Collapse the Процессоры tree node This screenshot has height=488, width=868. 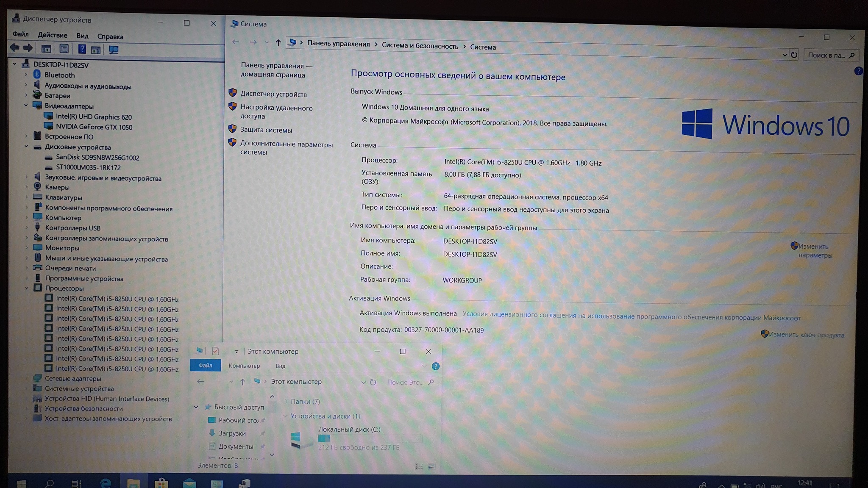tap(26, 288)
